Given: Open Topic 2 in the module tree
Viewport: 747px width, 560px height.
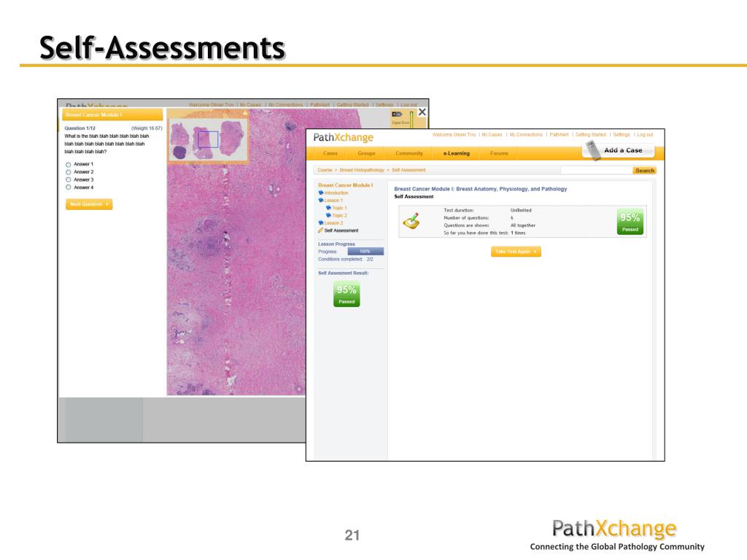Looking at the screenshot, I should point(339,216).
